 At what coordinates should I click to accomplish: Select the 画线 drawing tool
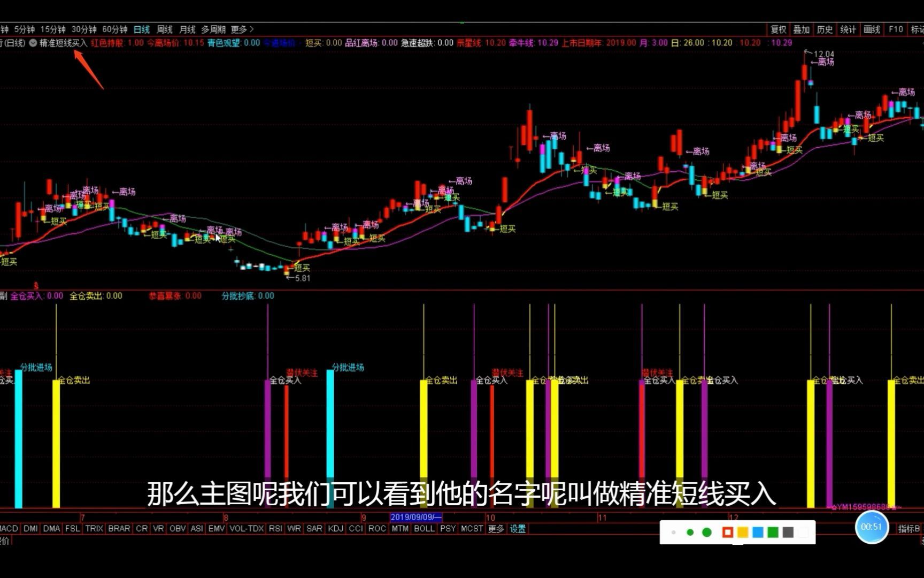coord(872,29)
